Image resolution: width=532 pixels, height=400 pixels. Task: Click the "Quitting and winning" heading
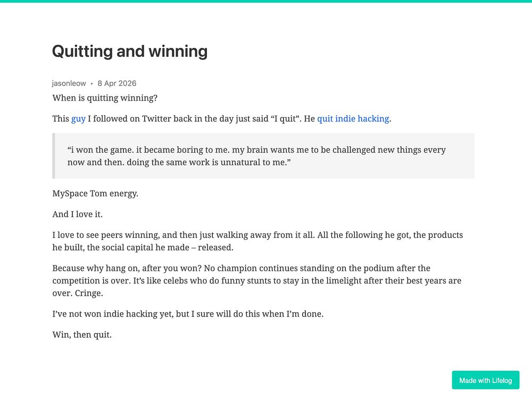pos(130,51)
